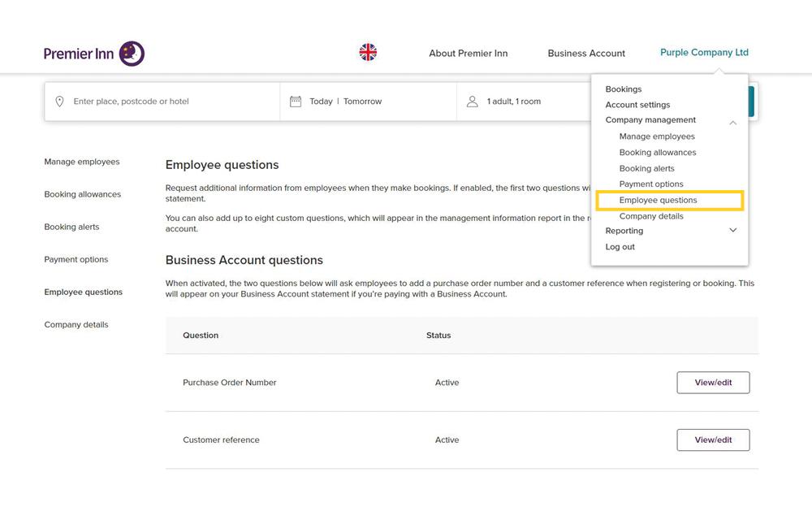Click the Premier Inn wordmark text
The height and width of the screenshot is (520, 812).
(x=78, y=54)
